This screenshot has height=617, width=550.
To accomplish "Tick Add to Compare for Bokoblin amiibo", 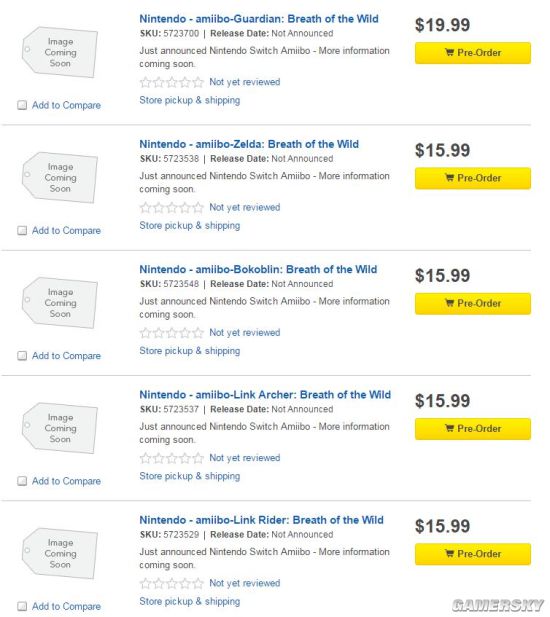I will 22,356.
